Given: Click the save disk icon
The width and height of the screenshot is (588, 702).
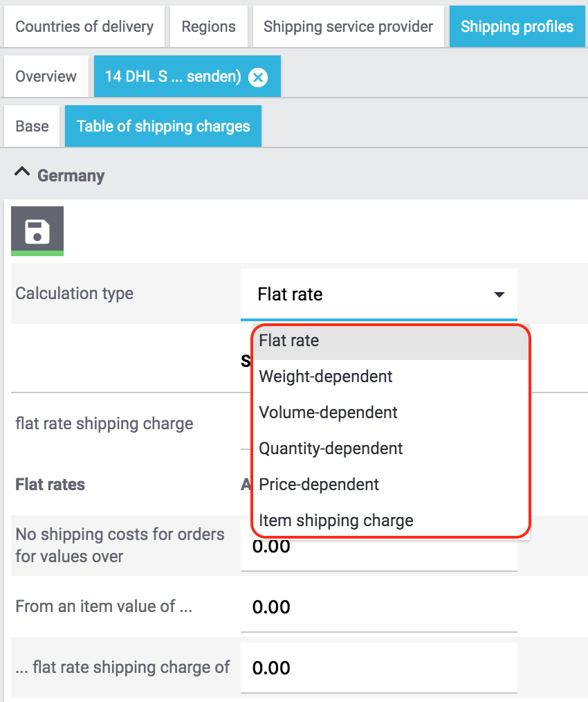Looking at the screenshot, I should 37,231.
